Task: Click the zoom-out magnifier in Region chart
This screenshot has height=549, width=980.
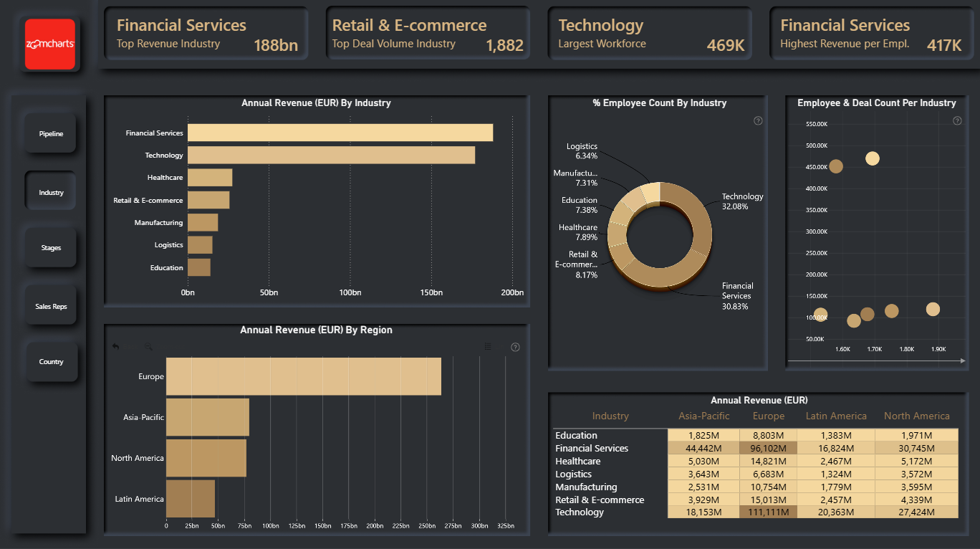Action: point(149,347)
